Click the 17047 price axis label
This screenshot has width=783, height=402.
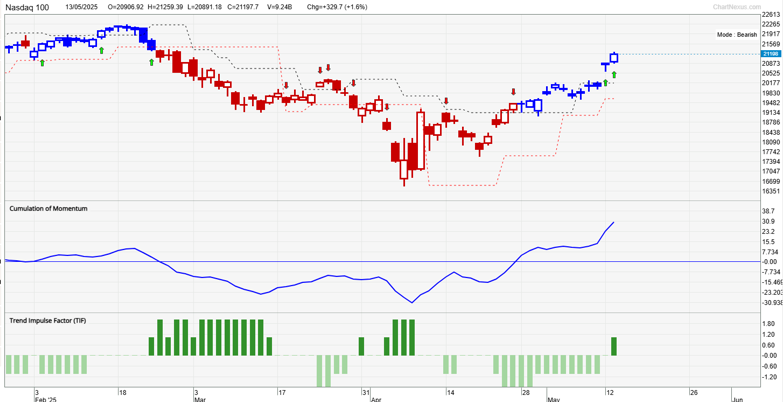click(x=771, y=171)
